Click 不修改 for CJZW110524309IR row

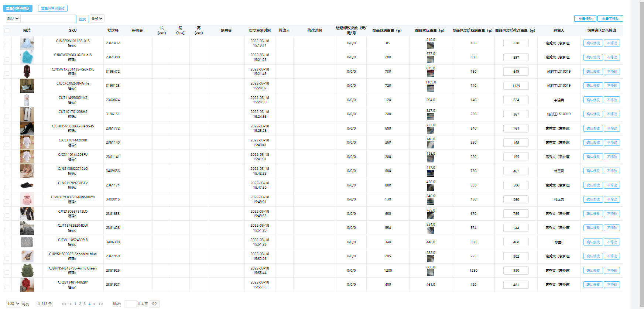click(x=612, y=242)
